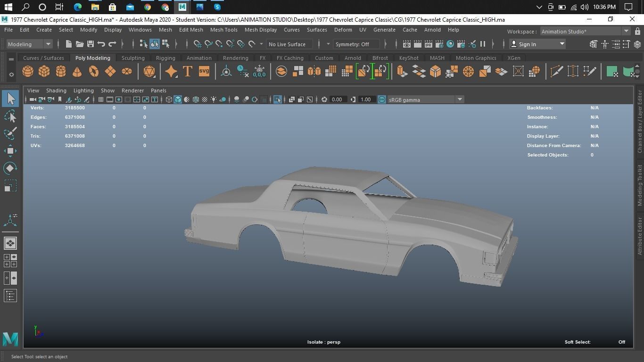Screen dimensions: 644x362
Task: Click the Undo arrow in status line
Action: click(x=101, y=44)
